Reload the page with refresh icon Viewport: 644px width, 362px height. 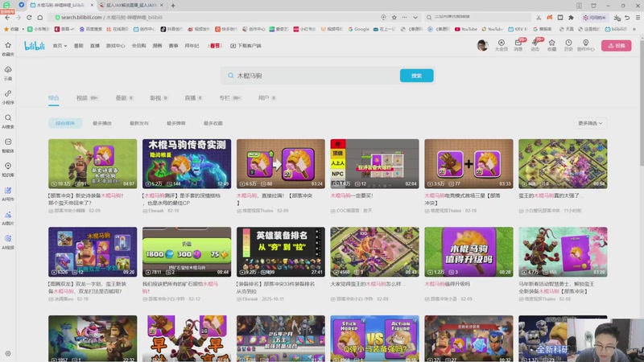click(29, 17)
